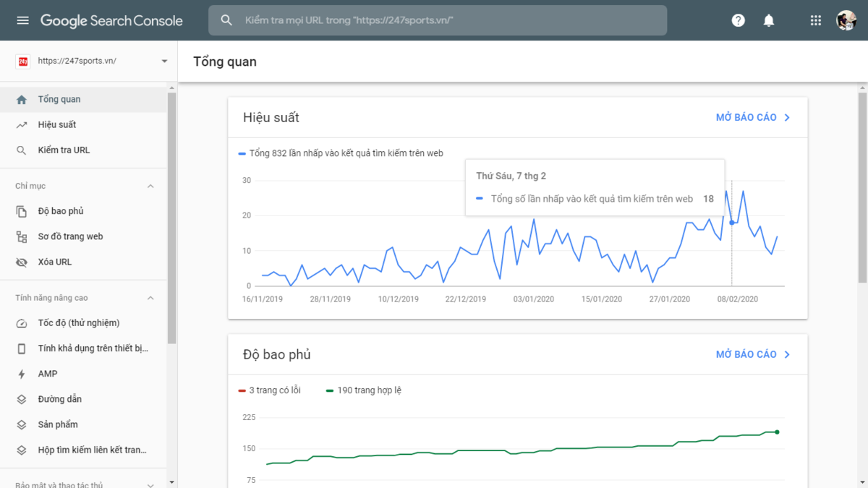The image size is (868, 488).
Task: Click the Hiệu suất card title
Action: click(271, 118)
